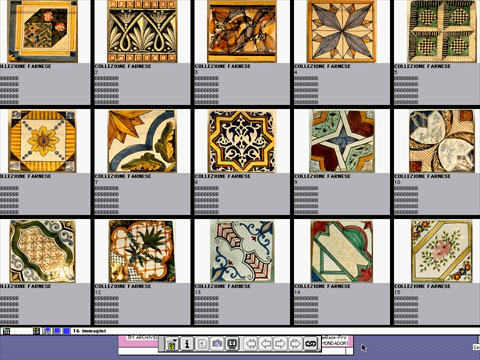
Task: Click the colorful palette icon in status bar
Action: pyautogui.click(x=6, y=331)
